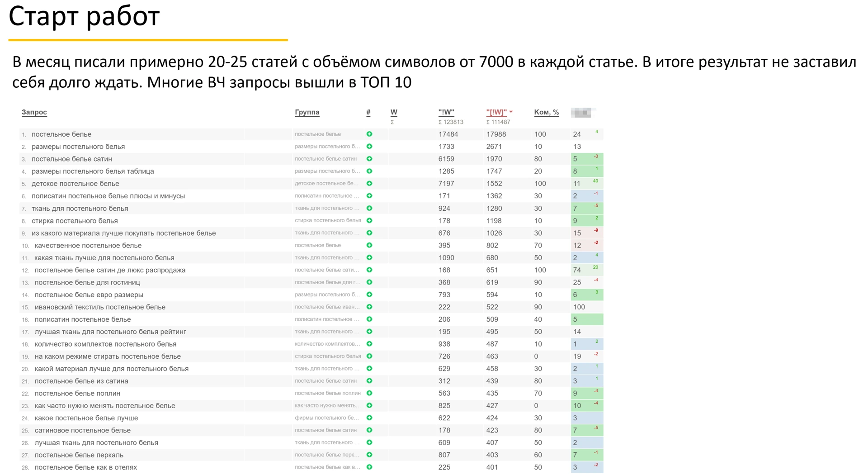This screenshot has height=475, width=868.
Task: Click green plus icon in «постельное белье для гостиниц» row
Action: [369, 282]
